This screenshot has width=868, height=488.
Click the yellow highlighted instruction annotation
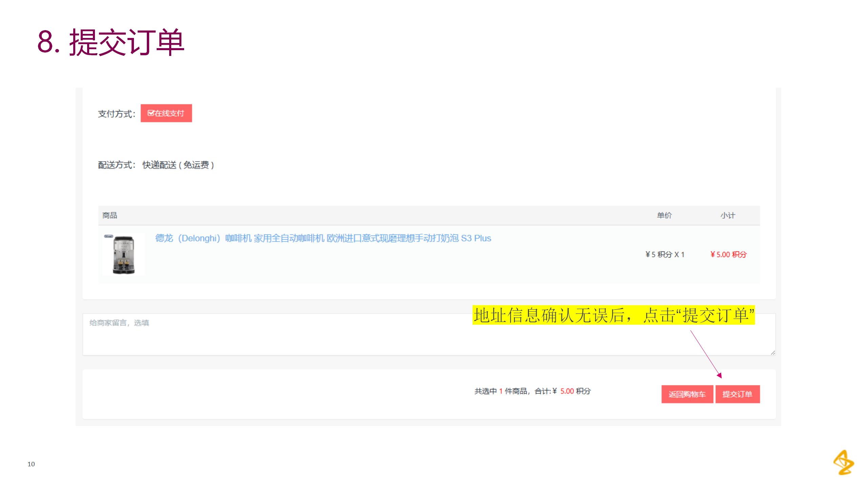614,315
